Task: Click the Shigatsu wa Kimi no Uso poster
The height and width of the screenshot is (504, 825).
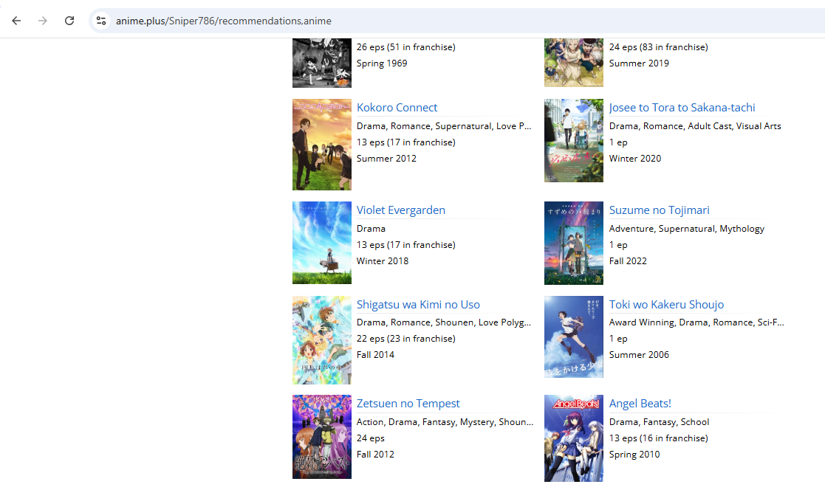Action: (x=322, y=340)
